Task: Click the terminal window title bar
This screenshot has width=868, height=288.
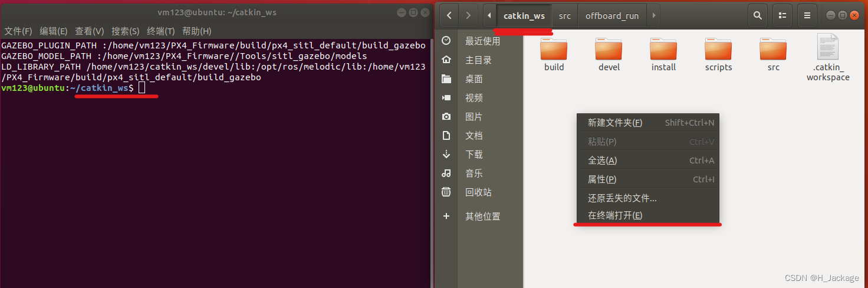Action: (x=216, y=12)
